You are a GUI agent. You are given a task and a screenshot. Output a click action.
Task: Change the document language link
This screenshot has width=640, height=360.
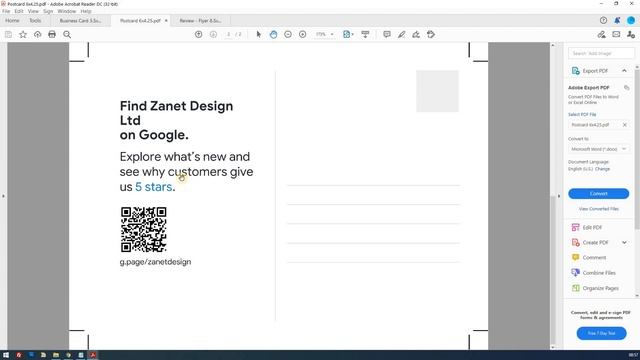(x=602, y=169)
